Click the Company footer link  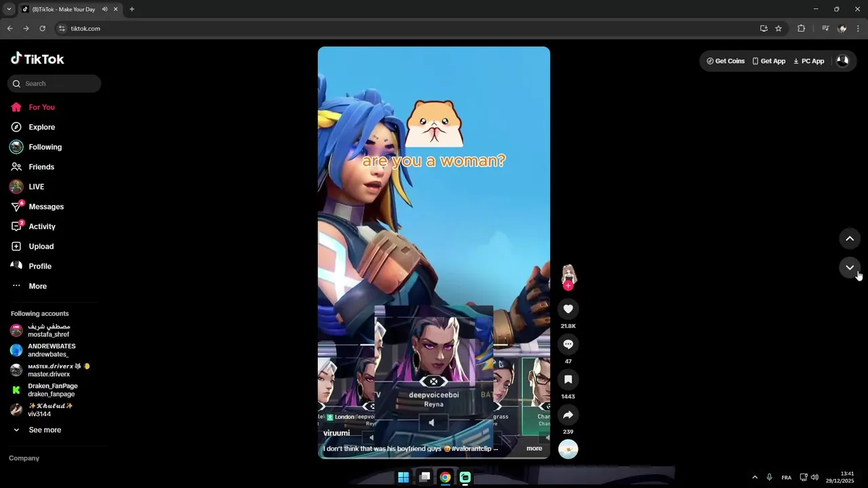pos(24,458)
